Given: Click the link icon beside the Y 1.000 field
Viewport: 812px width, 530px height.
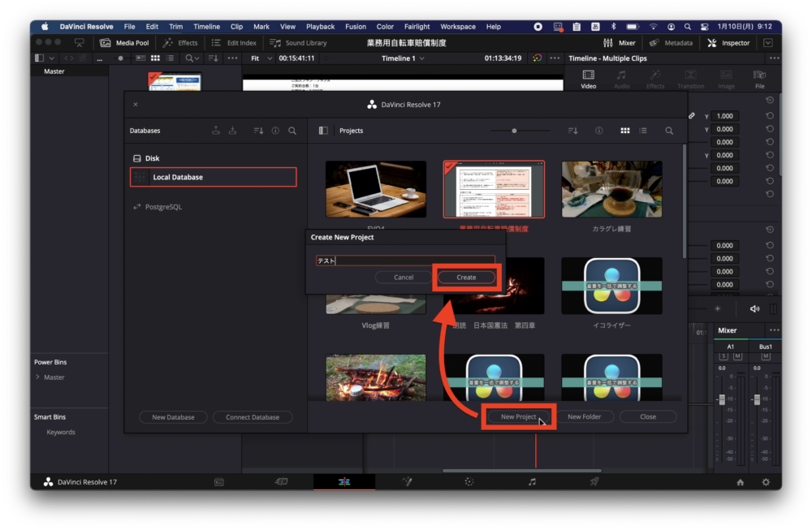Looking at the screenshot, I should 692,115.
